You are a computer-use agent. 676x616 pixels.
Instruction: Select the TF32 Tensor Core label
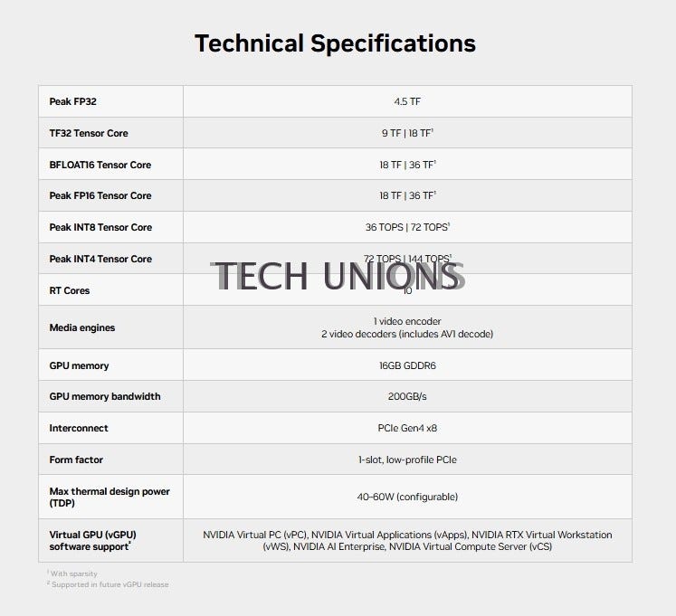pyautogui.click(x=89, y=133)
